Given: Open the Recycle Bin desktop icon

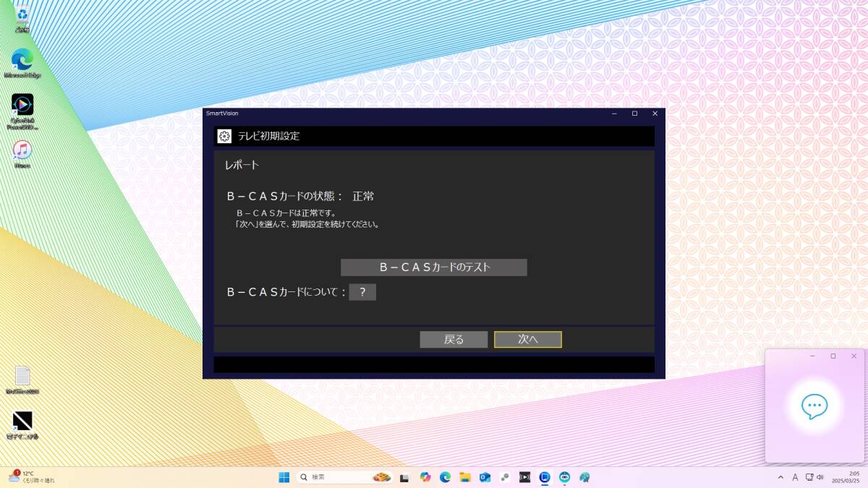Looking at the screenshot, I should tap(22, 19).
